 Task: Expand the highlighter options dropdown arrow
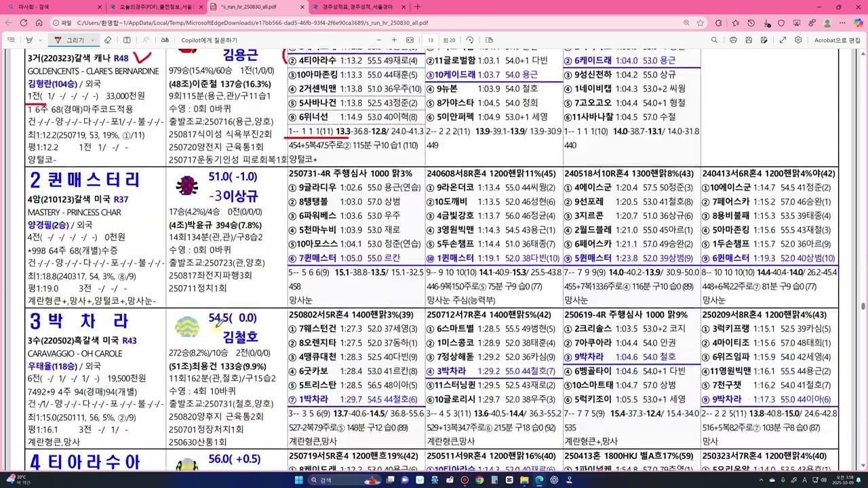click(40, 40)
